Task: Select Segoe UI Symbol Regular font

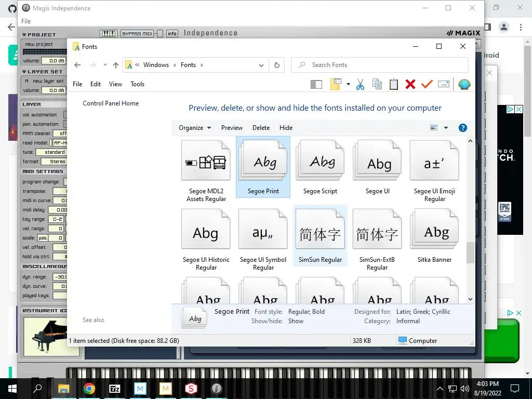Action: click(x=263, y=240)
